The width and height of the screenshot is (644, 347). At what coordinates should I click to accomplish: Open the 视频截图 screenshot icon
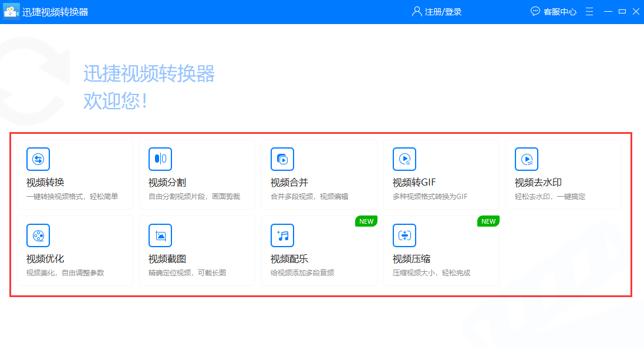160,235
